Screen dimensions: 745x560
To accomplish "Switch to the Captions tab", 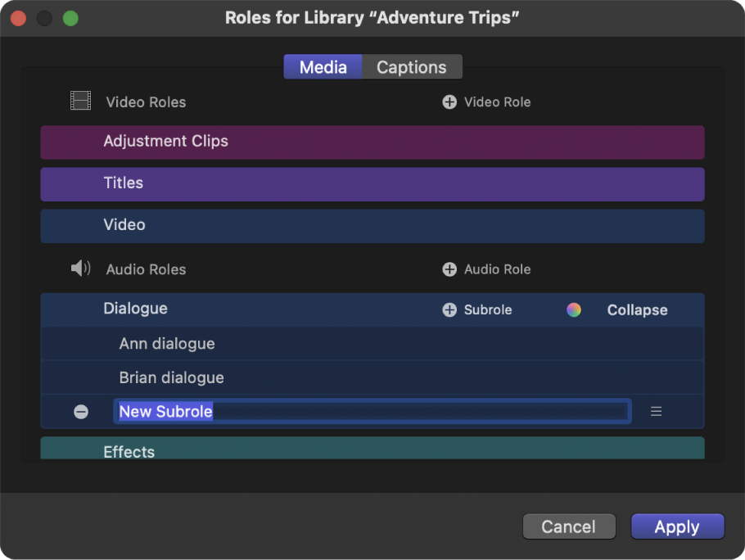I will [x=412, y=66].
